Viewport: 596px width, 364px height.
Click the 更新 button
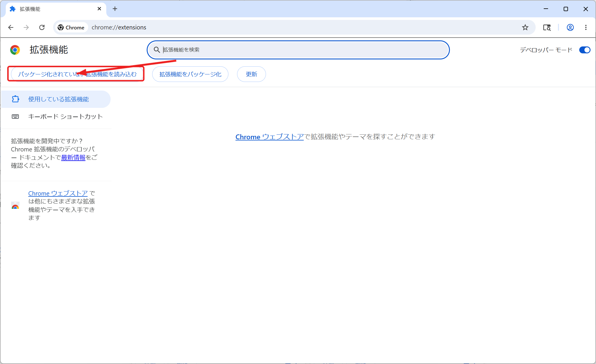click(252, 74)
